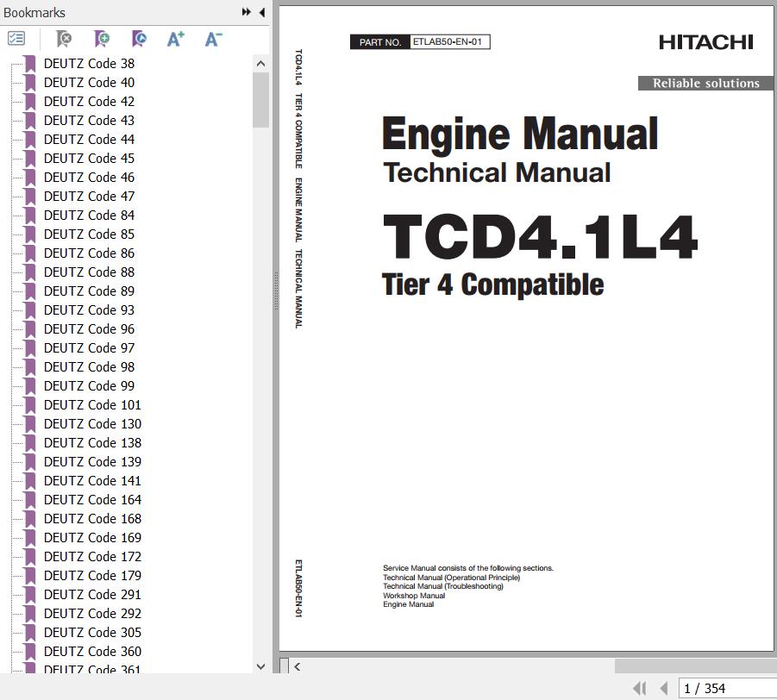
Task: Decrease bookmark text size
Action: click(214, 38)
